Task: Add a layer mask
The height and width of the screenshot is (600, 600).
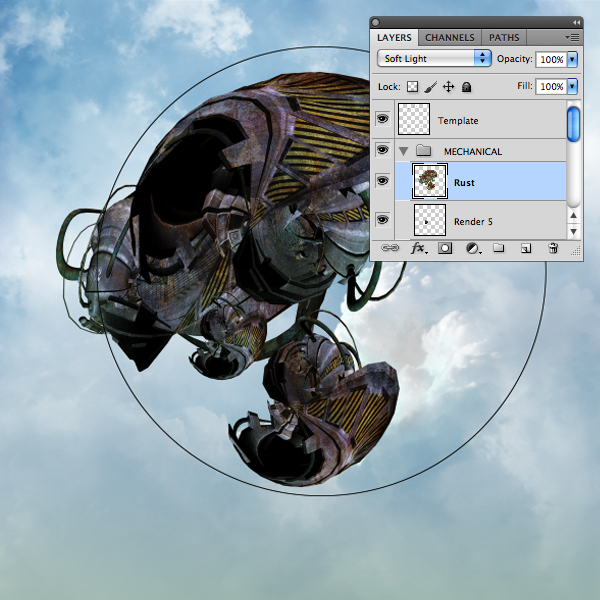Action: (x=445, y=248)
